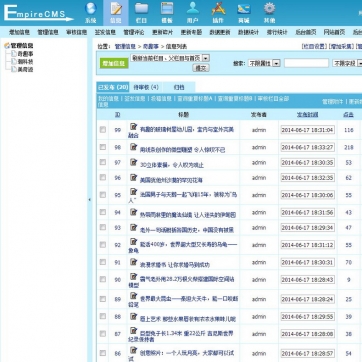Open the 不限字段 search dropdown
The width and height of the screenshot is (362, 362).
coord(347,63)
